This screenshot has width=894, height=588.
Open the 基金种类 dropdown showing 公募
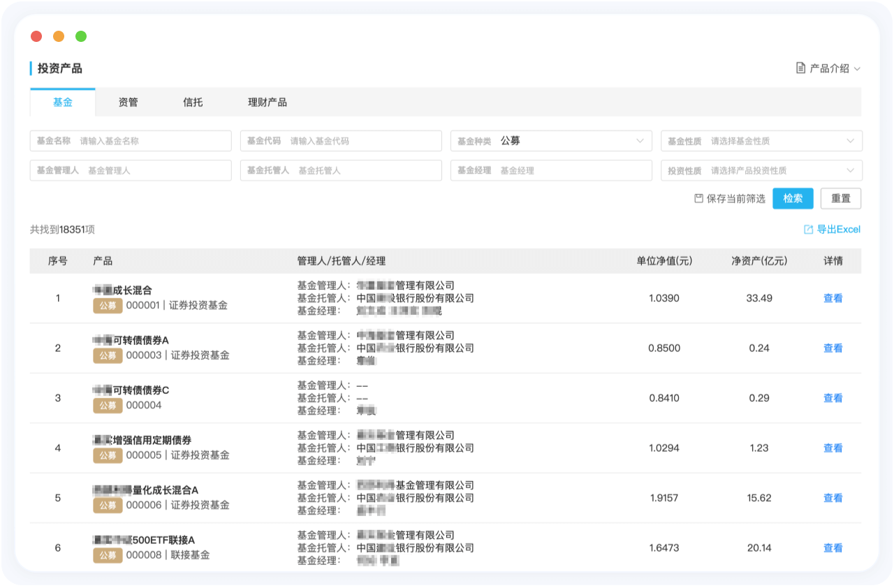pos(551,141)
